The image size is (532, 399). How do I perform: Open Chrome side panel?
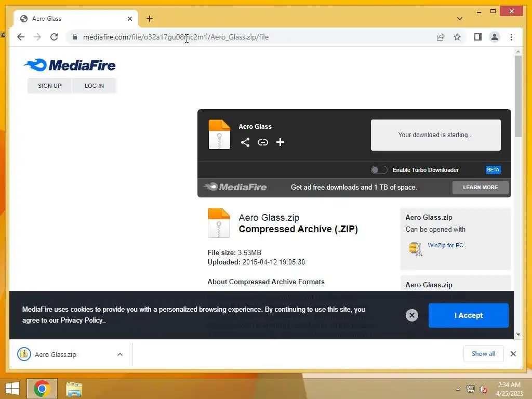478,37
